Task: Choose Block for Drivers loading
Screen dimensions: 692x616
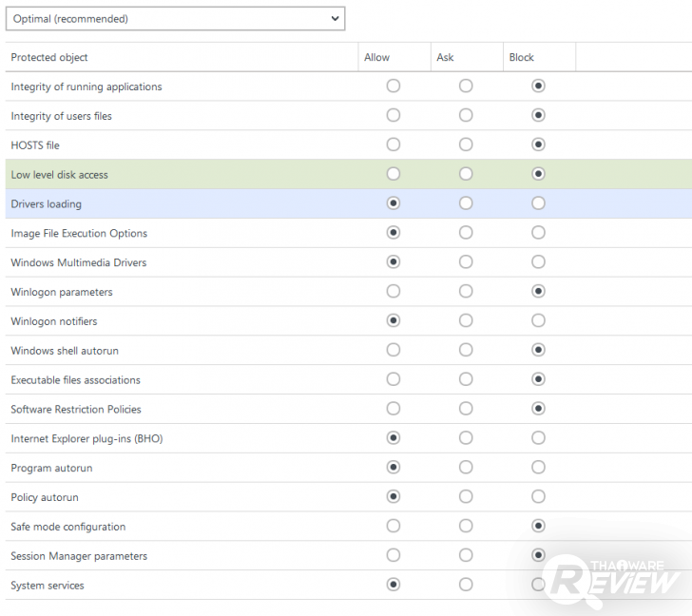Action: coord(539,203)
